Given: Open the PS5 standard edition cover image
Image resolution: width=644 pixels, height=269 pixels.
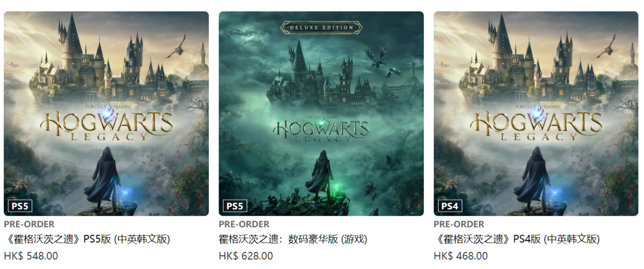Looking at the screenshot, I should coord(106,113).
